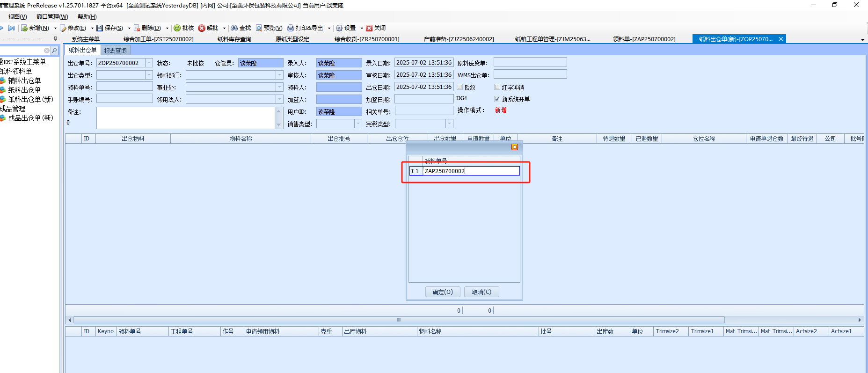Click the 保存(S) save disk icon

(100, 28)
